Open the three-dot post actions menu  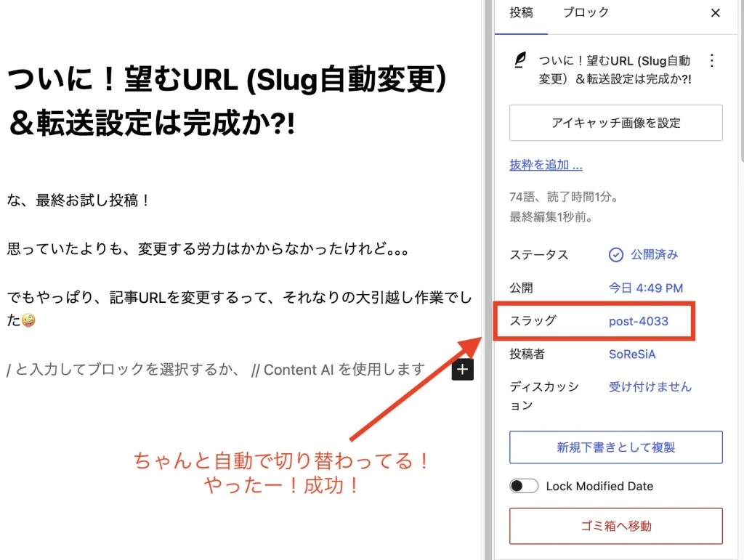(x=712, y=61)
